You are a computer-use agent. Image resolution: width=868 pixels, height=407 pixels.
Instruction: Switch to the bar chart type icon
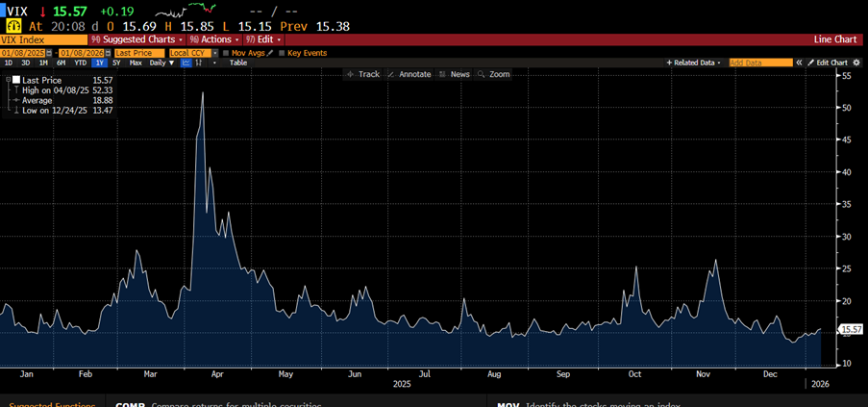pos(199,63)
